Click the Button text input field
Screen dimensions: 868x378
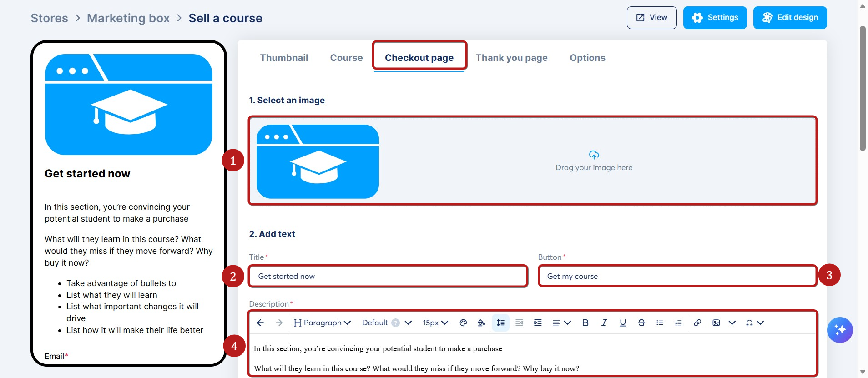click(677, 276)
